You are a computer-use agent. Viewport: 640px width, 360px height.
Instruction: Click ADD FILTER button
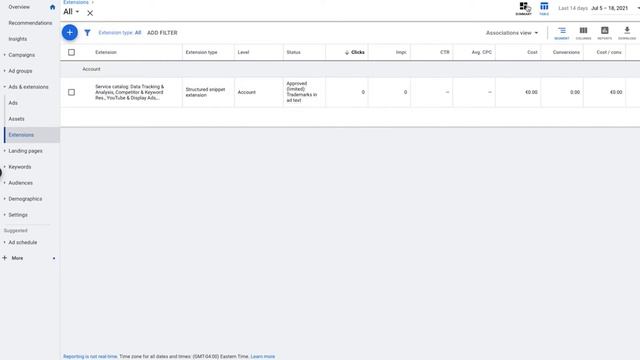(x=162, y=33)
